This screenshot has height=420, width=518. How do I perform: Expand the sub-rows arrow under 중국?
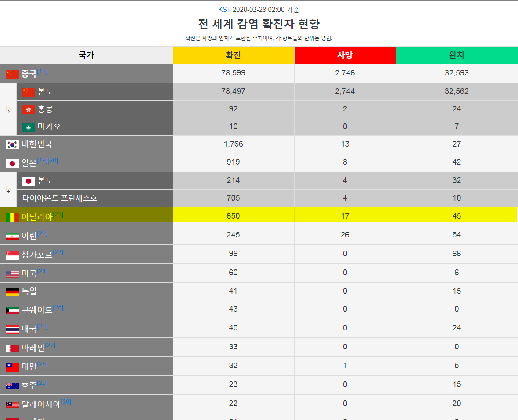(8, 109)
